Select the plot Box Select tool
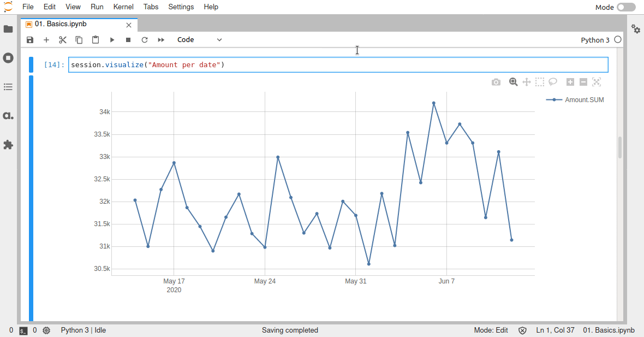 coord(540,82)
